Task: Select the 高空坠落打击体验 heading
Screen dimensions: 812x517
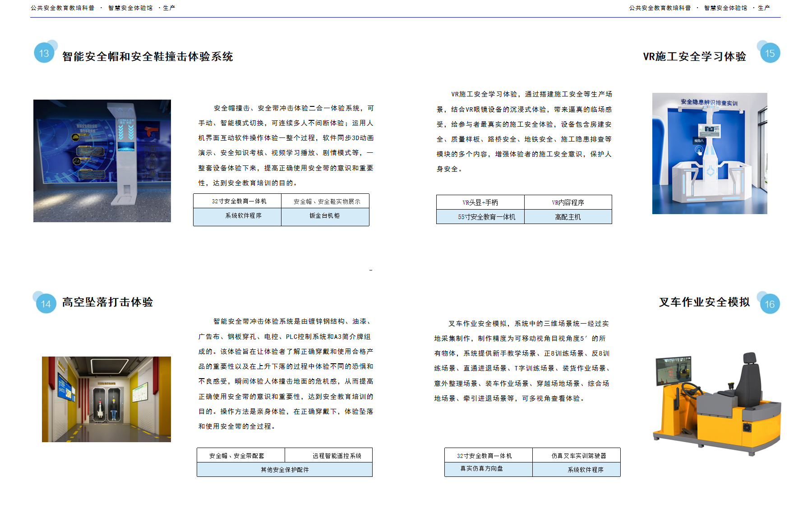Action: coord(107,302)
